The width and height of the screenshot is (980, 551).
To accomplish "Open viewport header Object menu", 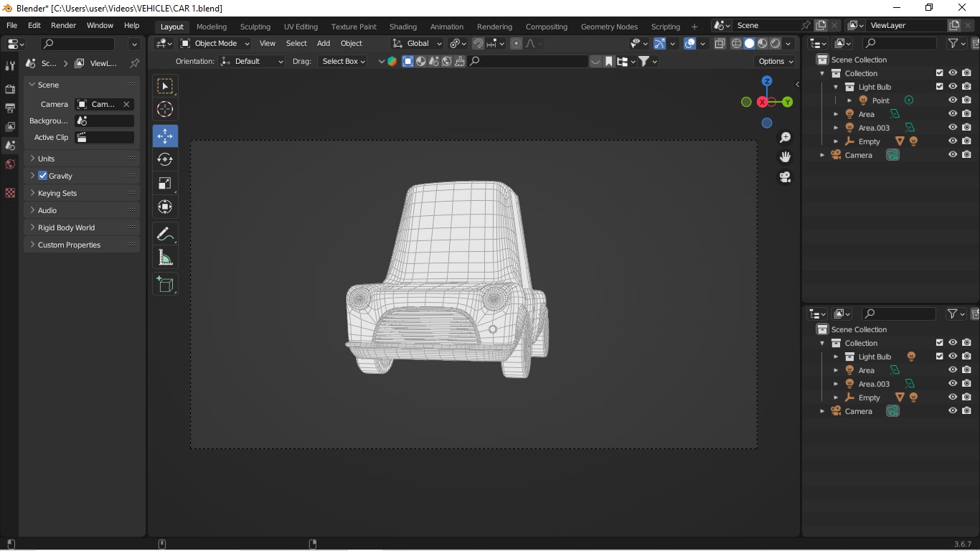I will click(352, 44).
